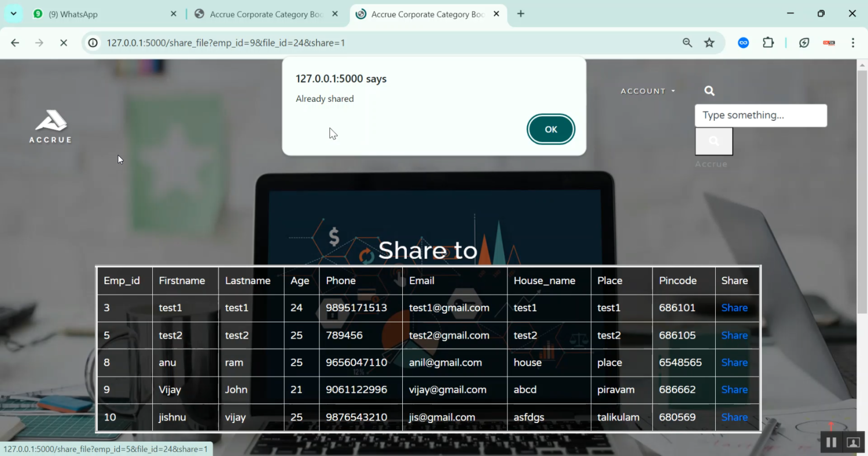Click the overlay picture icon beside pause

tap(853, 443)
